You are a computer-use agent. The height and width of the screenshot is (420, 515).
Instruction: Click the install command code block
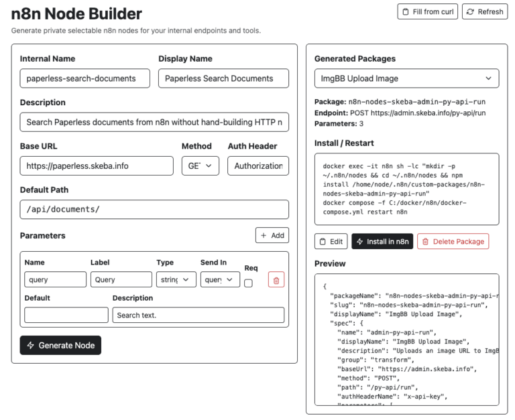(406, 189)
